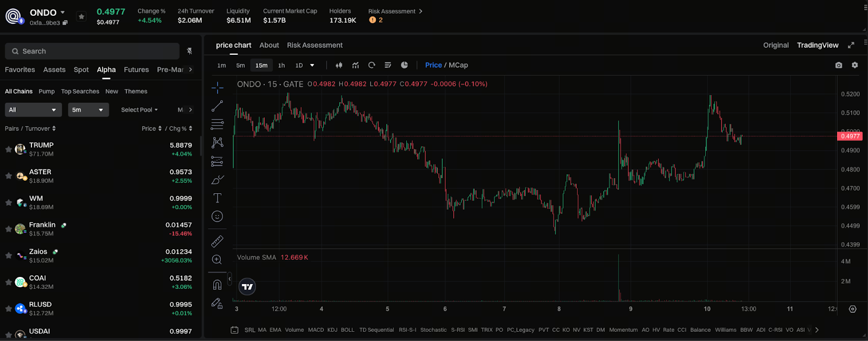Favorite the TRUMP pair star
Image resolution: width=868 pixels, height=341 pixels.
click(x=9, y=149)
